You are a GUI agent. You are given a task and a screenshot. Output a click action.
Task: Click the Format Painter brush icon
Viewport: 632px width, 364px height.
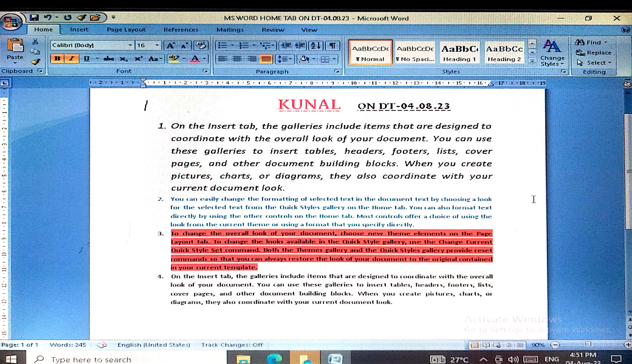click(x=36, y=62)
